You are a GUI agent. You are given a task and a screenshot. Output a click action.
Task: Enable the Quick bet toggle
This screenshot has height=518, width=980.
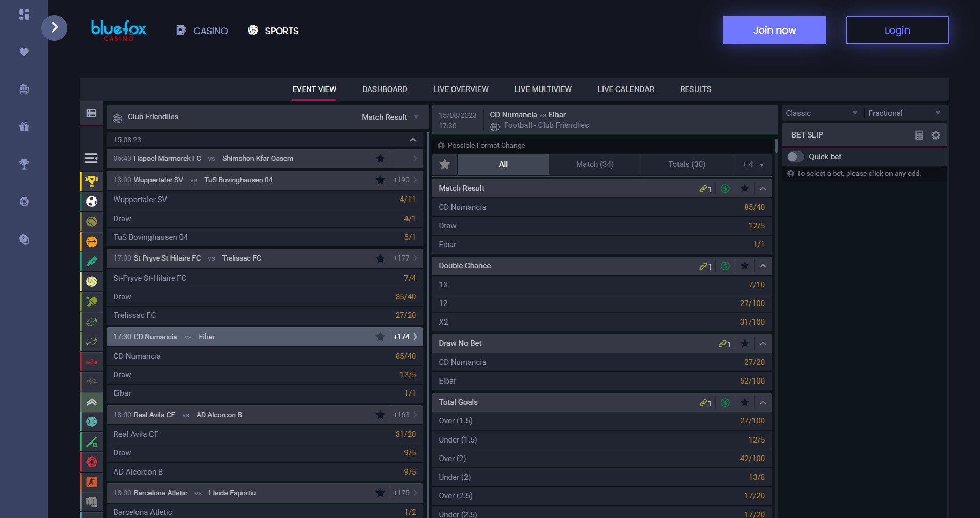[x=795, y=157]
